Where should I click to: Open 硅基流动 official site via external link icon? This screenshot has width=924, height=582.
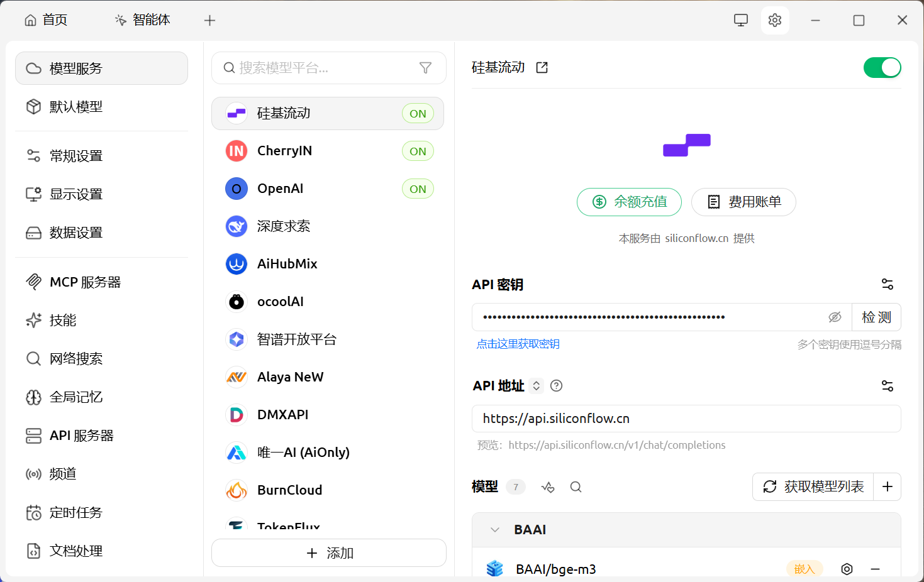tap(542, 67)
